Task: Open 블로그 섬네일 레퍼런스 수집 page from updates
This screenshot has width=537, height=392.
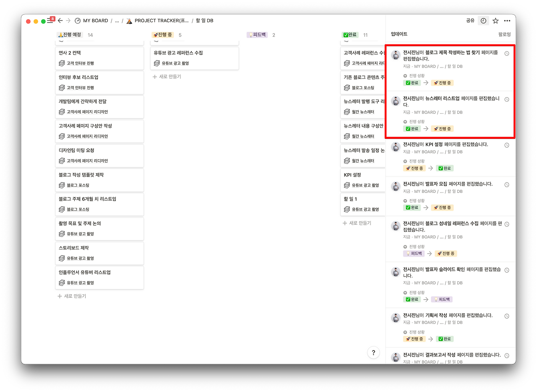Action: [451, 223]
